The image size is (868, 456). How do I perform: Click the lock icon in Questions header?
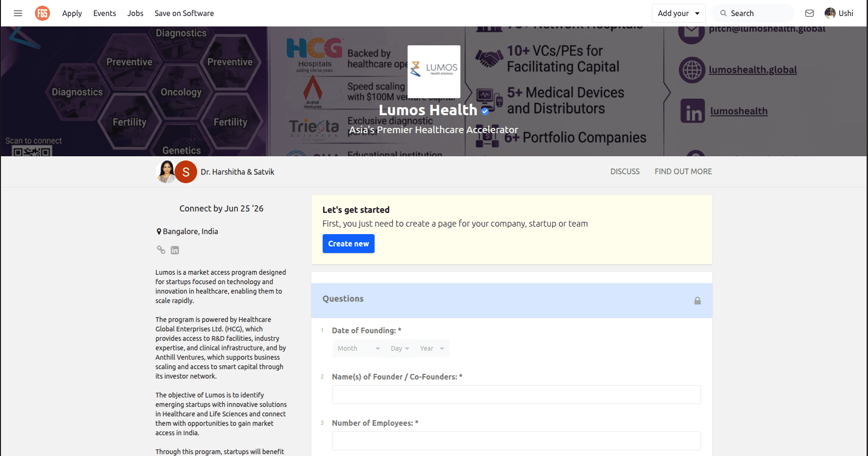click(x=697, y=301)
